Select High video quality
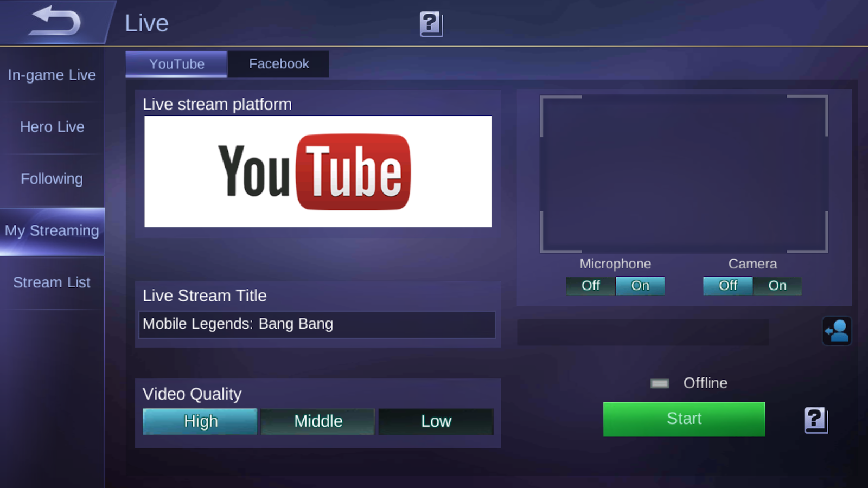This screenshot has height=488, width=868. pos(200,421)
